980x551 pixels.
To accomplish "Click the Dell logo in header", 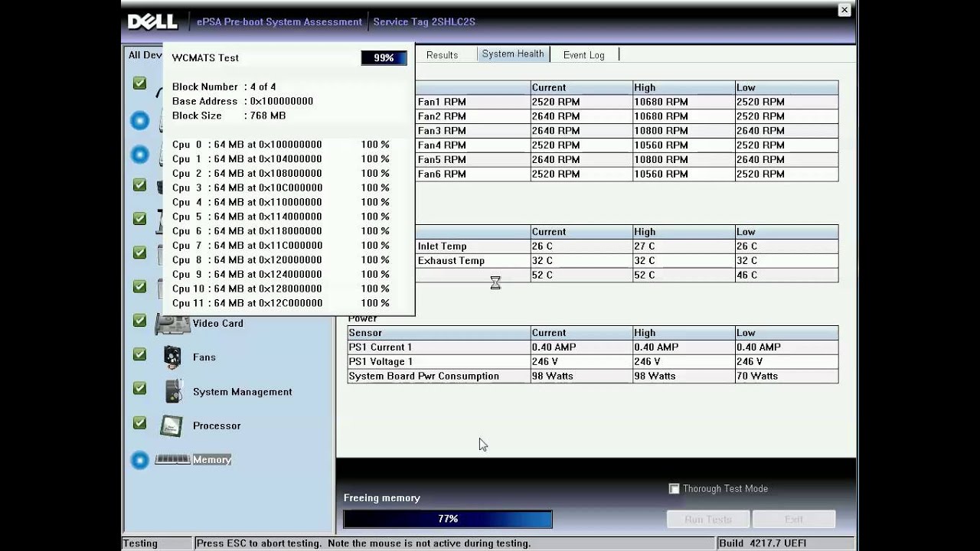I will pos(152,21).
